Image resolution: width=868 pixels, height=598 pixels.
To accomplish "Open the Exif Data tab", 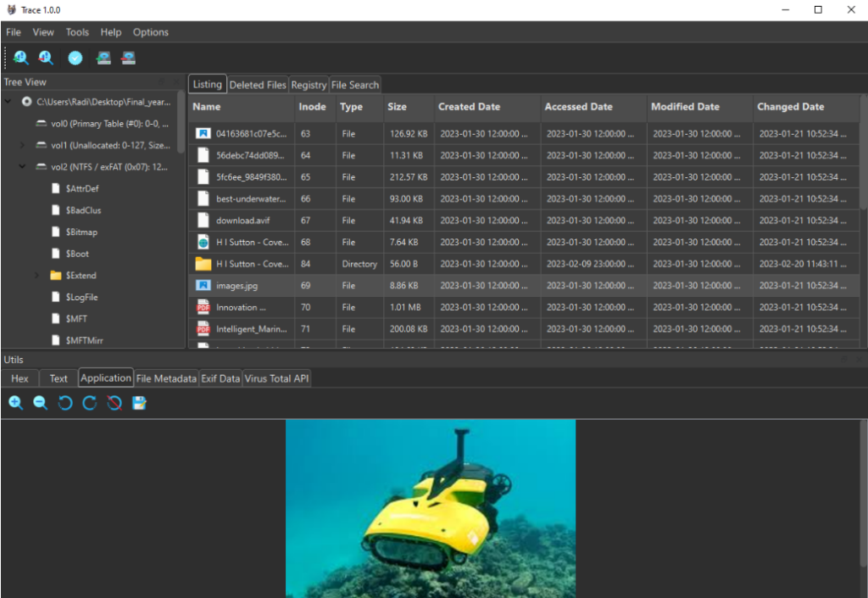I will pos(220,378).
